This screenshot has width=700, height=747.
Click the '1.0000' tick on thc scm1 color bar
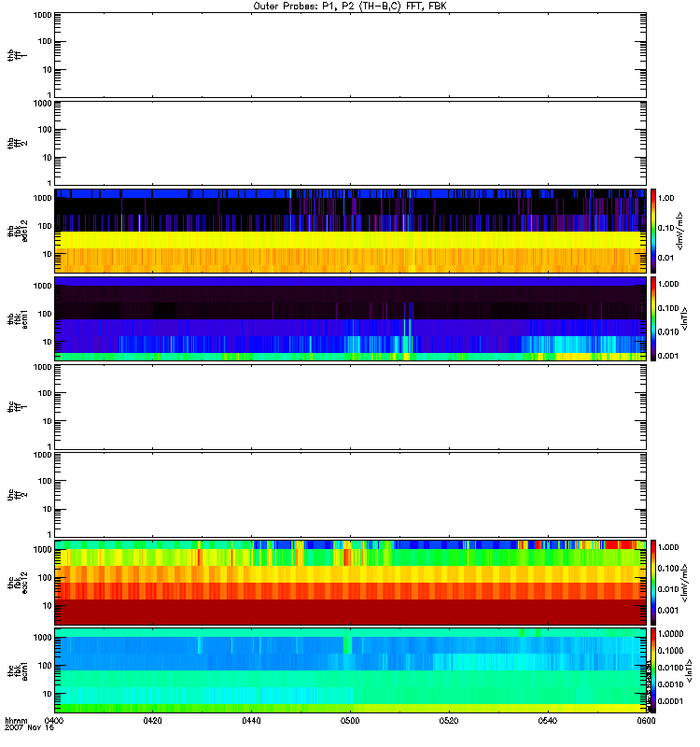tap(670, 634)
